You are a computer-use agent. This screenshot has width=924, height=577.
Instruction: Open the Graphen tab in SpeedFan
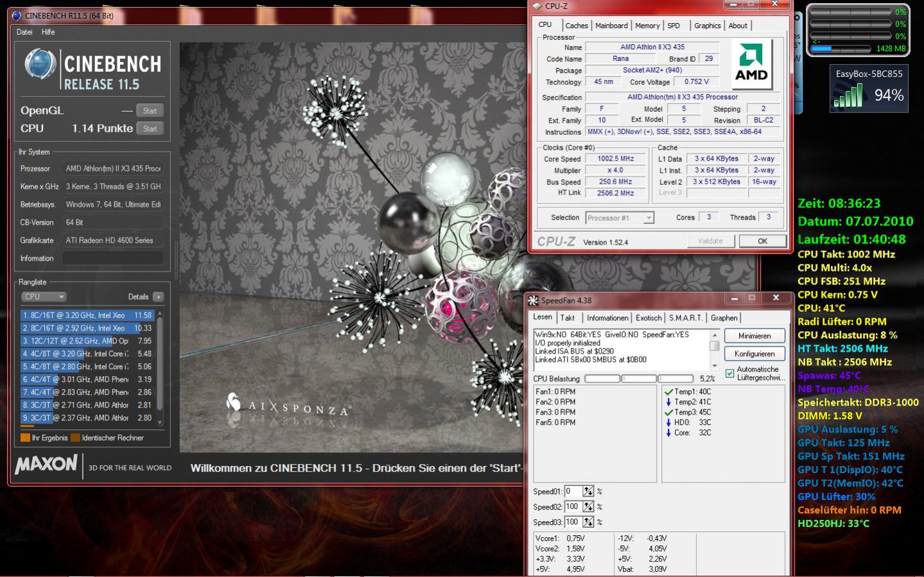tap(724, 318)
